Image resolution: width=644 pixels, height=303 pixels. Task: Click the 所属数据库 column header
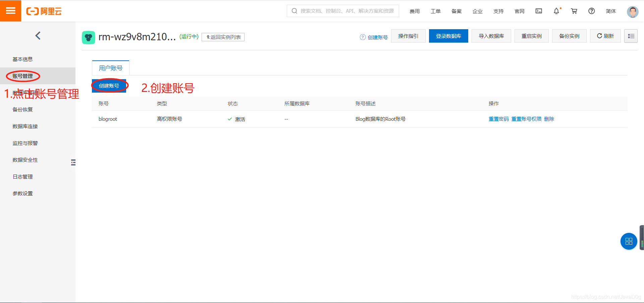[297, 103]
